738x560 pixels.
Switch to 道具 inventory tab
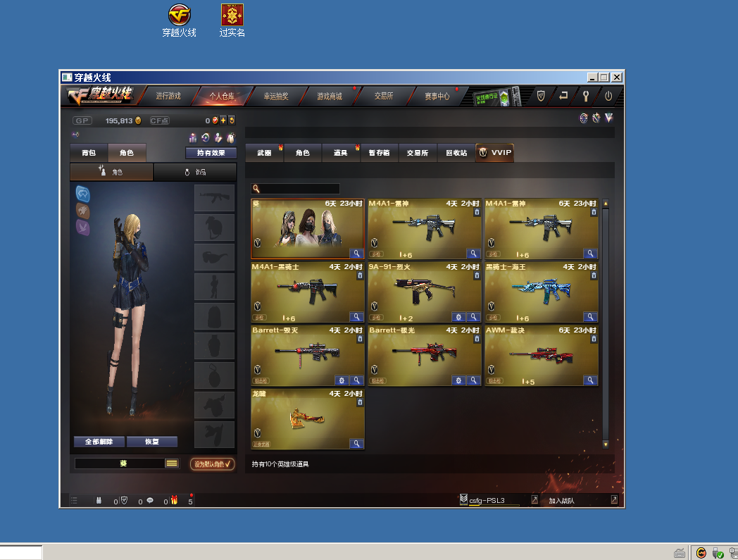pos(340,153)
